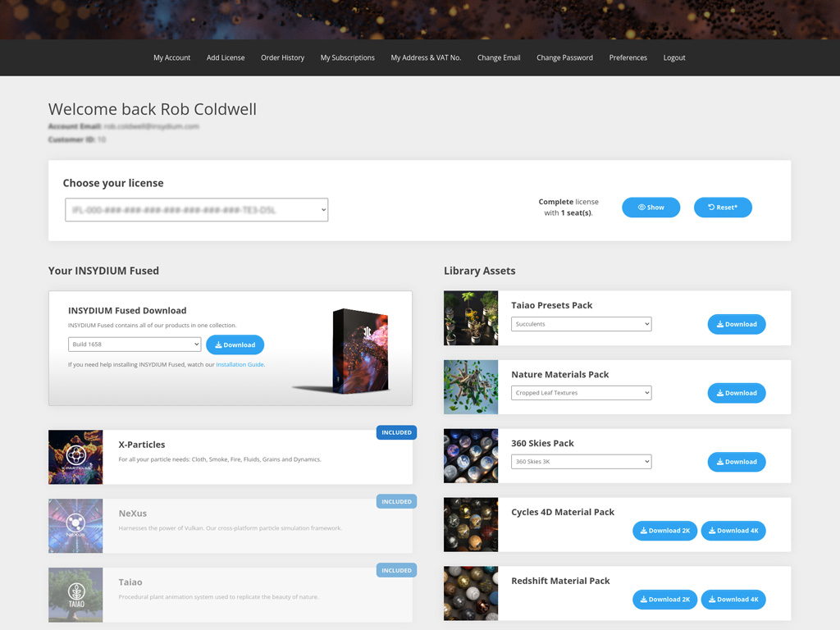This screenshot has width=840, height=630.
Task: Open Nature Materials Pack thumbnail
Action: coord(471,387)
